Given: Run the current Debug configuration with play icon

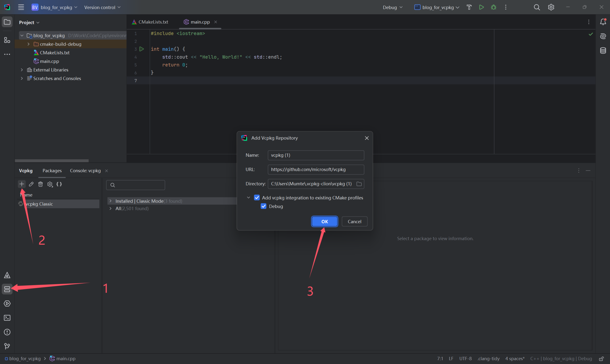Looking at the screenshot, I should tap(481, 7).
